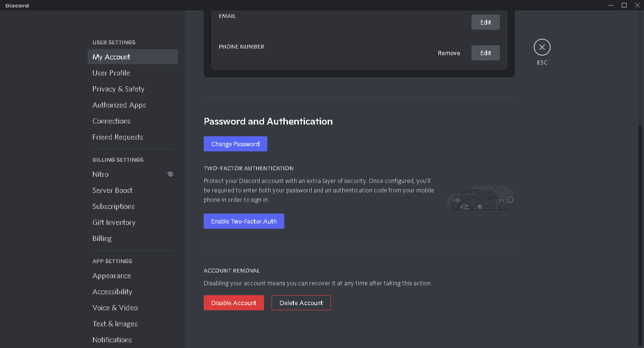This screenshot has height=348, width=644.
Task: Click the Nitro badge icon in sidebar
Action: pos(170,174)
